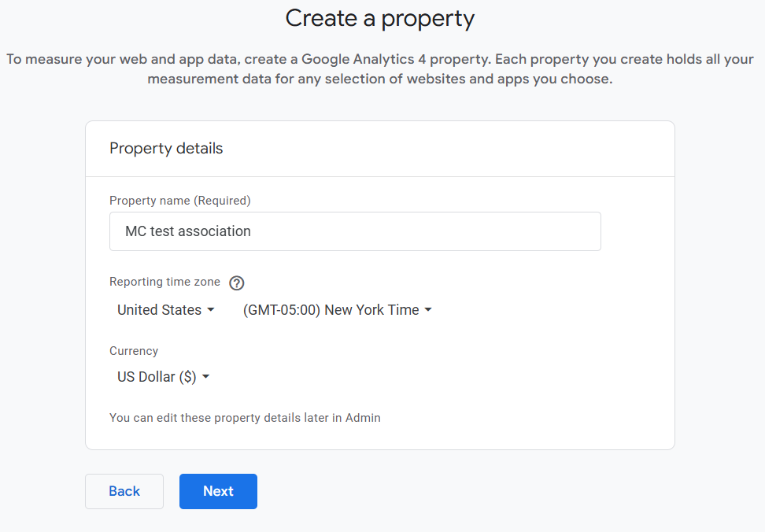Click the Create a property heading
The height and width of the screenshot is (532, 765).
click(x=379, y=19)
